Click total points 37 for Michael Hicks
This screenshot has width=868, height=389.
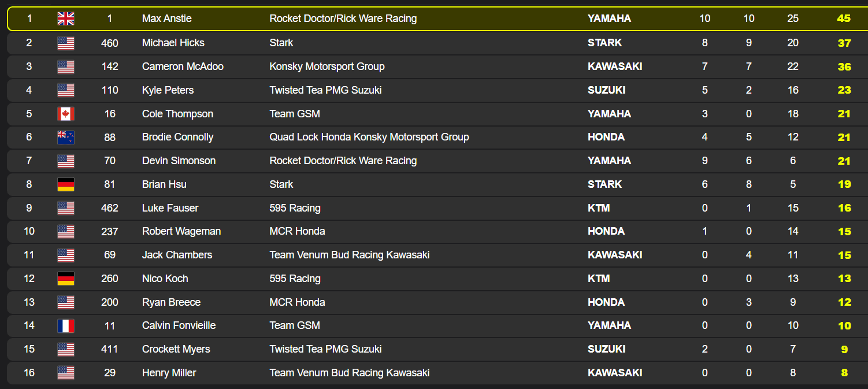point(844,43)
